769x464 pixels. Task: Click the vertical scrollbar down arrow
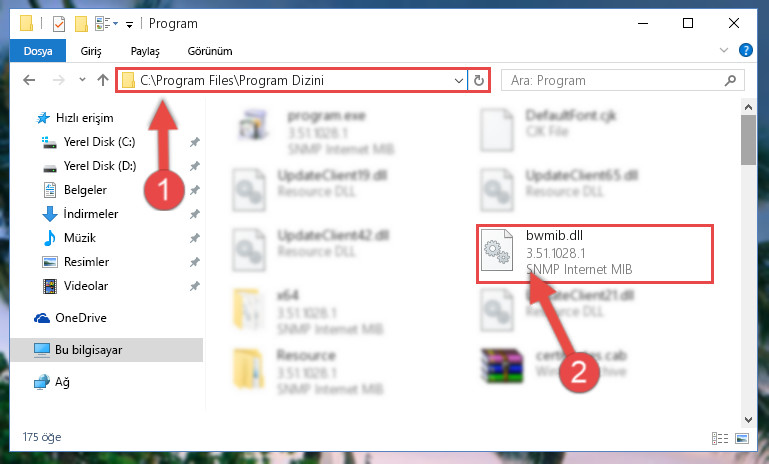pyautogui.click(x=748, y=420)
